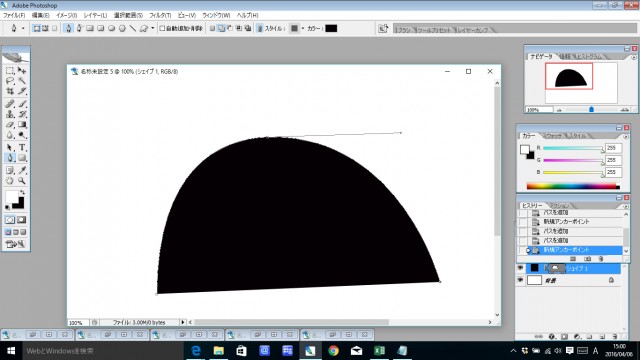Open the Image menu
The width and height of the screenshot is (640, 360).
point(66,15)
